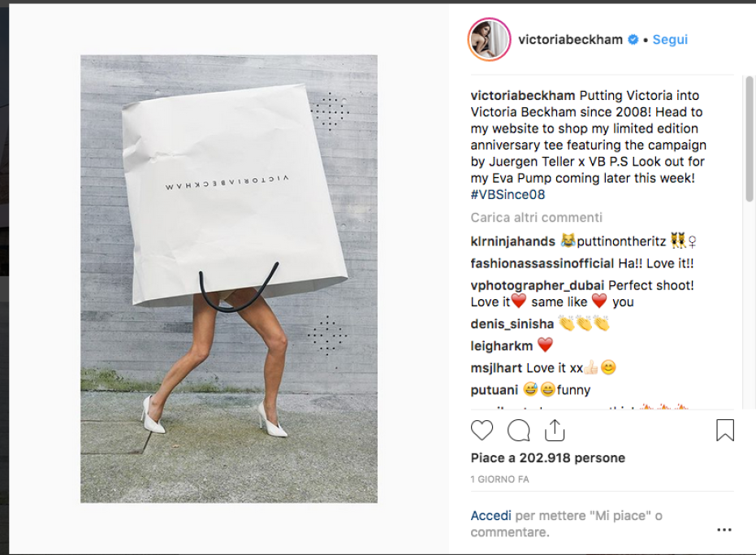Follow the account via the Segui link

point(670,40)
